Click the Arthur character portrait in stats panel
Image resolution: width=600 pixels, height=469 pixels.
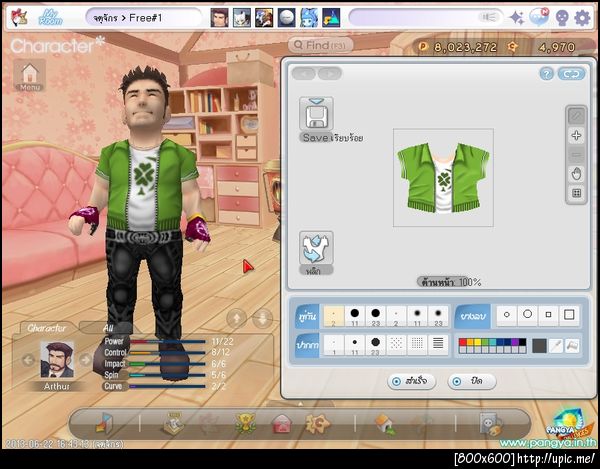click(x=57, y=360)
